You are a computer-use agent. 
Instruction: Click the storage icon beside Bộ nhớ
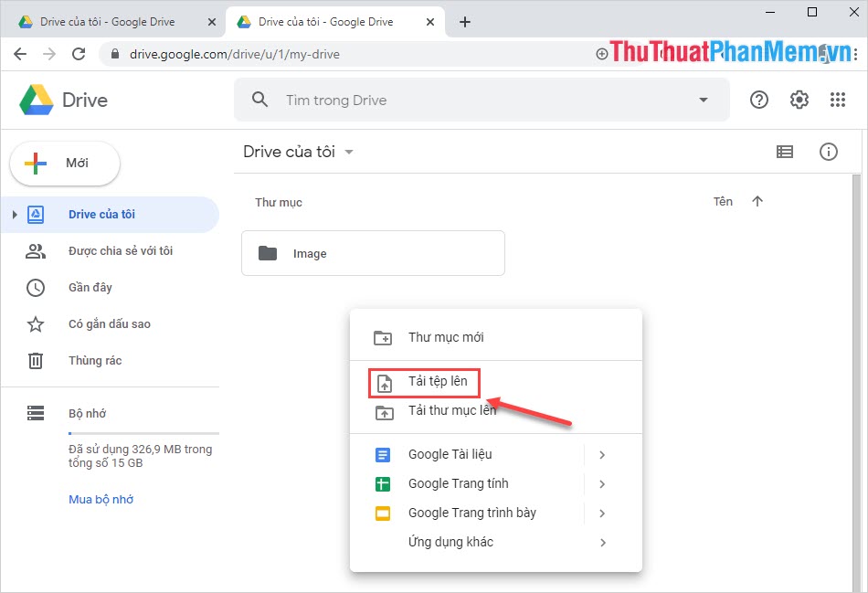(x=36, y=413)
